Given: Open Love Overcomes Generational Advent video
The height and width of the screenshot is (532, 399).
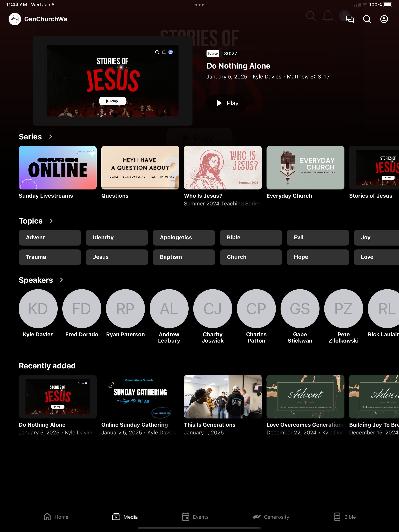Looking at the screenshot, I should tap(305, 397).
